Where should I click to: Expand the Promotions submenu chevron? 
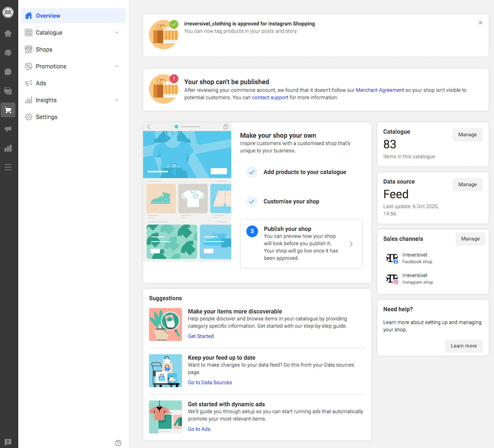[117, 66]
